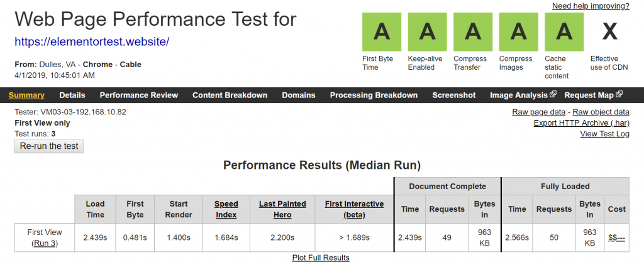Open the Performance Review tab

[x=139, y=95]
